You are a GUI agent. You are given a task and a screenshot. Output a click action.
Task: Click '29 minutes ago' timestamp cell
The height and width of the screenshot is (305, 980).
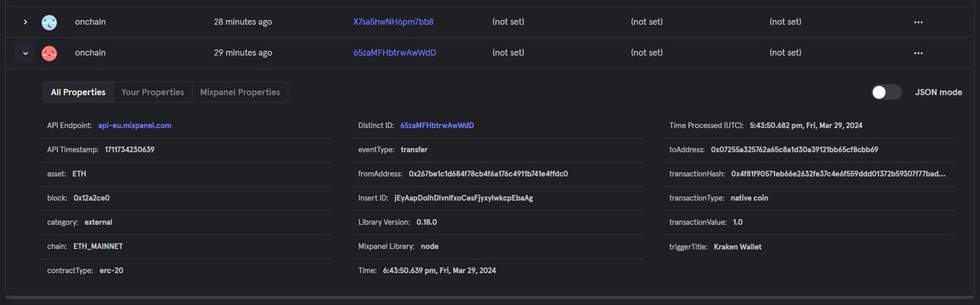point(243,53)
